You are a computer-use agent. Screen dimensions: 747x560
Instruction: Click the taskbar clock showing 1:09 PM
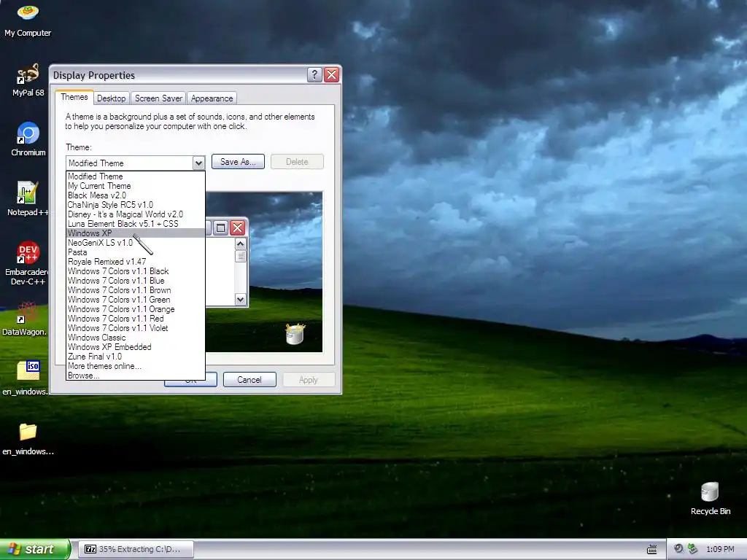(x=720, y=549)
